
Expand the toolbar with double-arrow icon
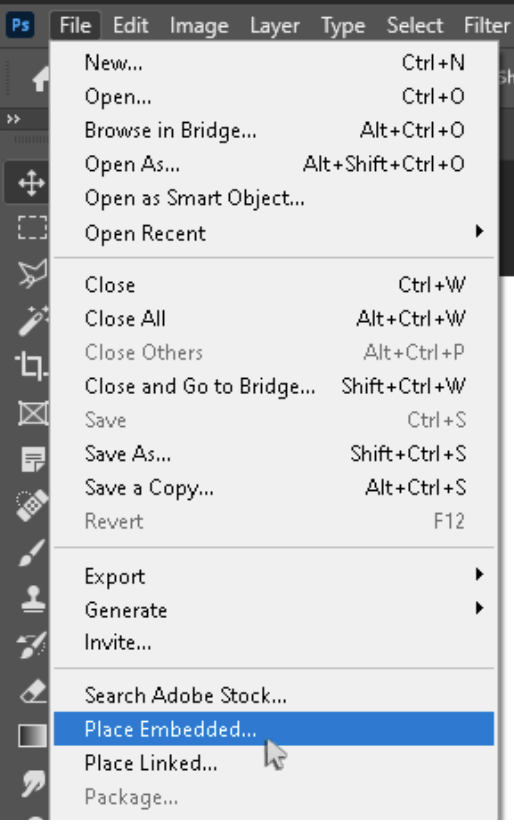click(14, 119)
